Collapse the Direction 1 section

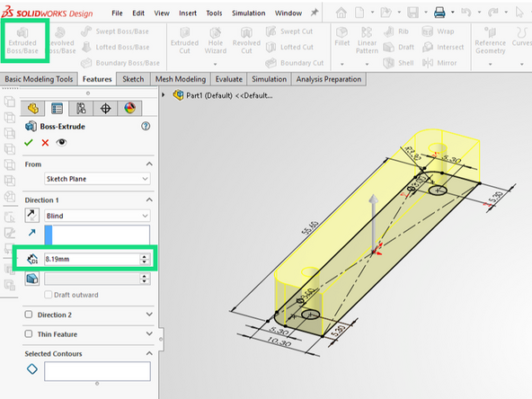(x=149, y=199)
